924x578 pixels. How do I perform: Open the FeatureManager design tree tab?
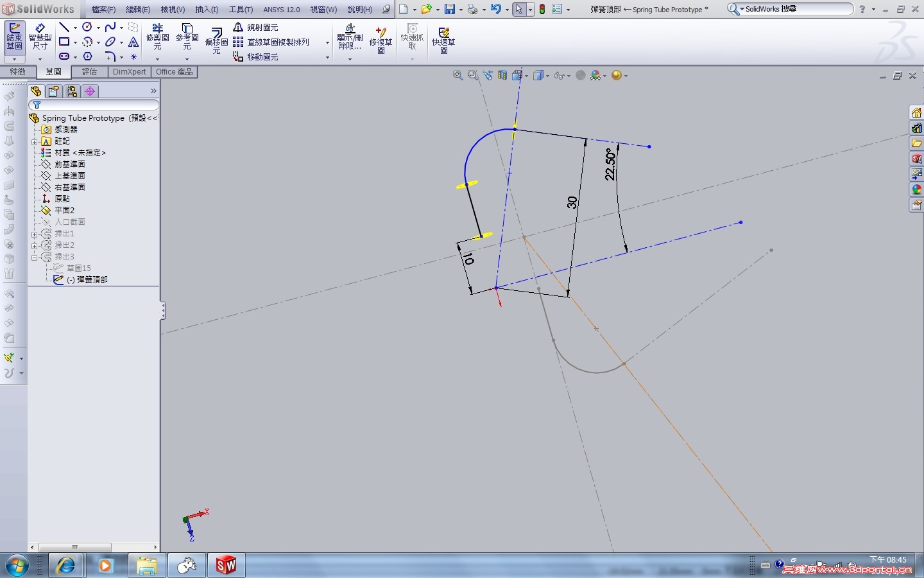pyautogui.click(x=36, y=91)
